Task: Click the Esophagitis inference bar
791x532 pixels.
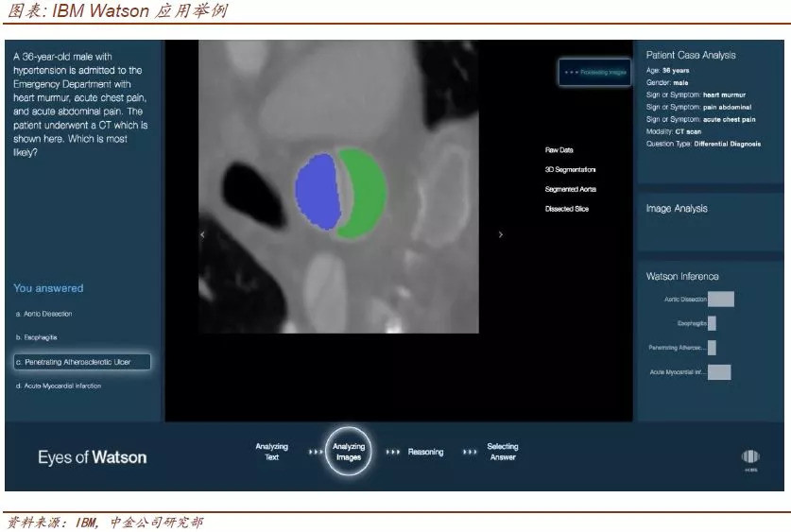Action: click(712, 323)
